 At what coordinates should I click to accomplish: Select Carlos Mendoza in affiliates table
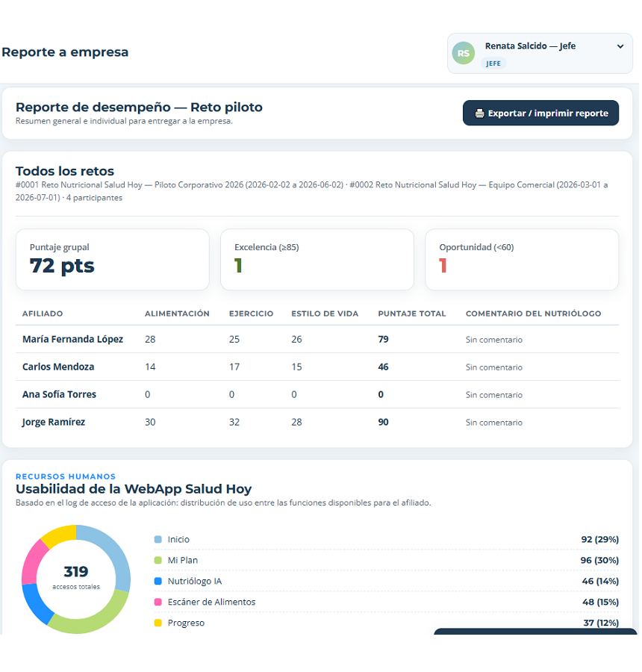coord(58,367)
